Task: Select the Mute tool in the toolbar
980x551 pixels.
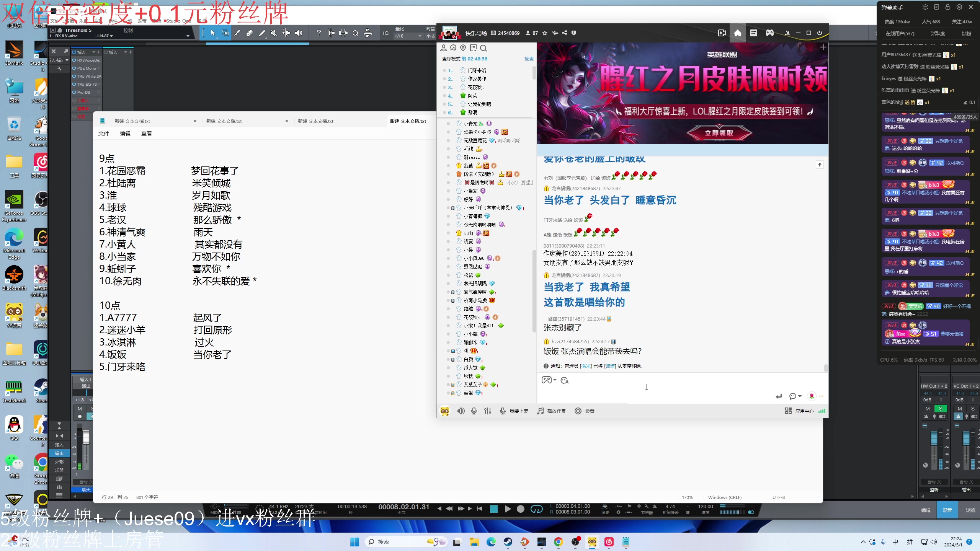Action: (274, 33)
